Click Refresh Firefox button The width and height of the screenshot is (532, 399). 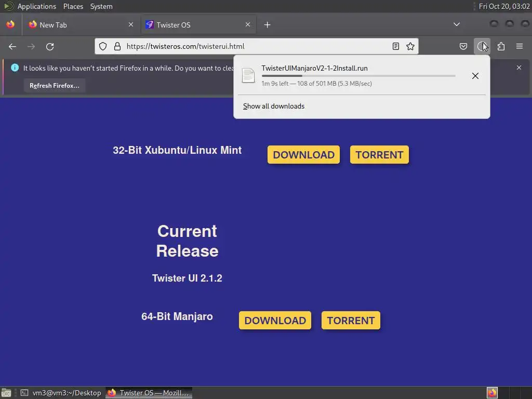pos(54,86)
